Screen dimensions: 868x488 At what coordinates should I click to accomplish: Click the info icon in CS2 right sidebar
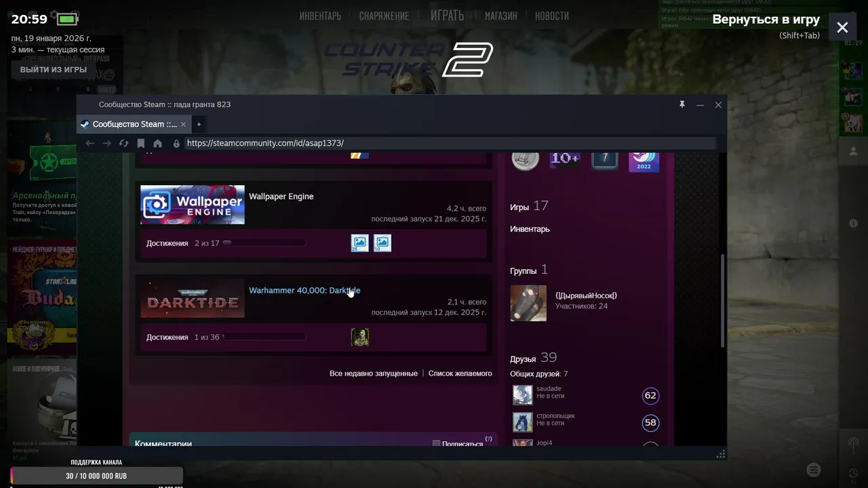click(853, 223)
